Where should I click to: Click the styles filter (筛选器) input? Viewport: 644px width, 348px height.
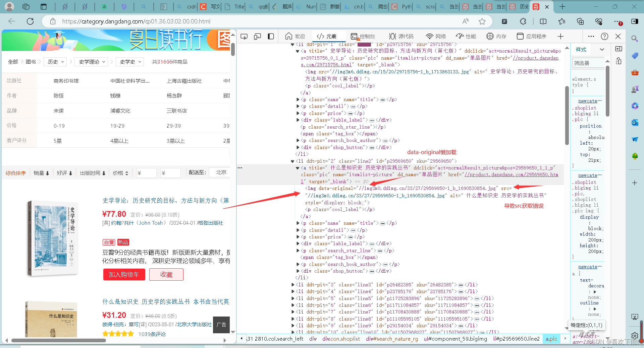[588, 63]
